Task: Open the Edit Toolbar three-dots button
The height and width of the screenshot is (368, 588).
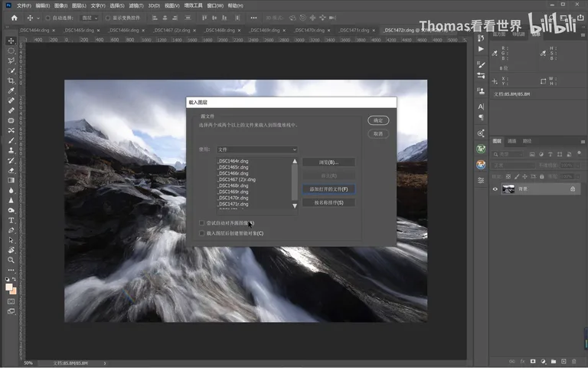Action: point(11,270)
